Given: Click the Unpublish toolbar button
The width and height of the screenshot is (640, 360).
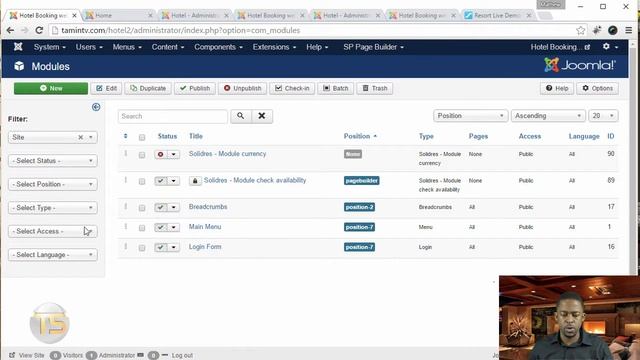Looking at the screenshot, I should (242, 88).
